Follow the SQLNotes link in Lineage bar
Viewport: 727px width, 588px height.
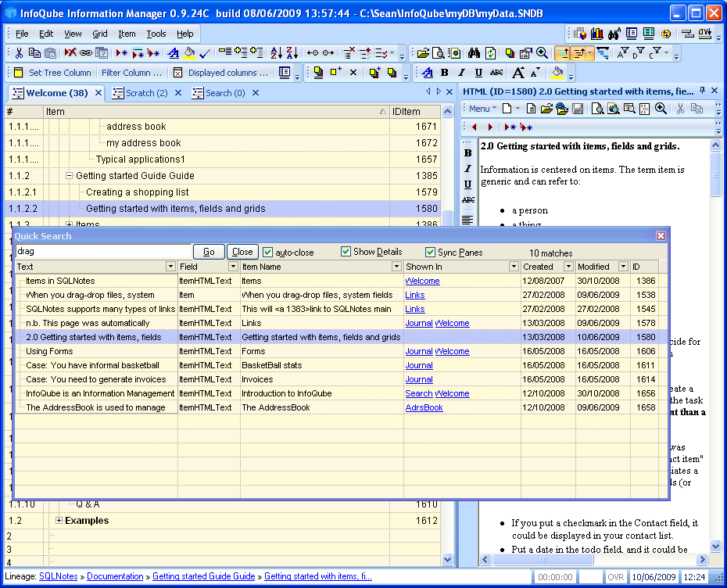coord(59,576)
